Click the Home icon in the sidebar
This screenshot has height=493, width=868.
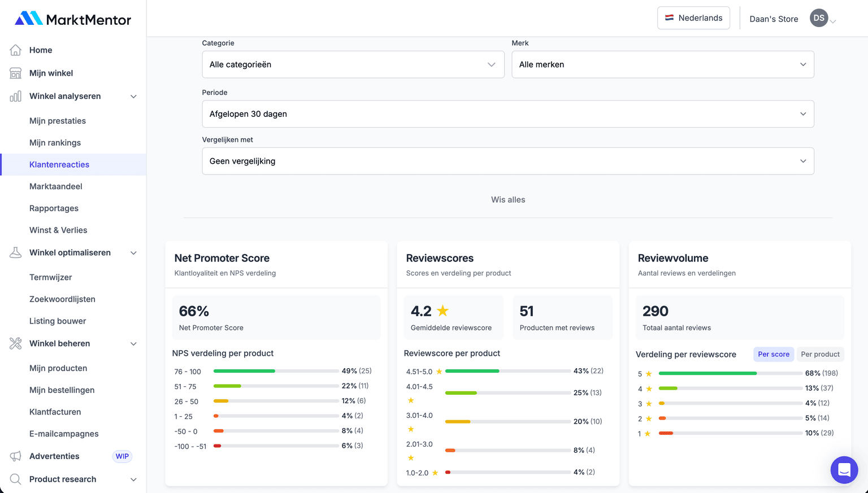pyautogui.click(x=17, y=50)
